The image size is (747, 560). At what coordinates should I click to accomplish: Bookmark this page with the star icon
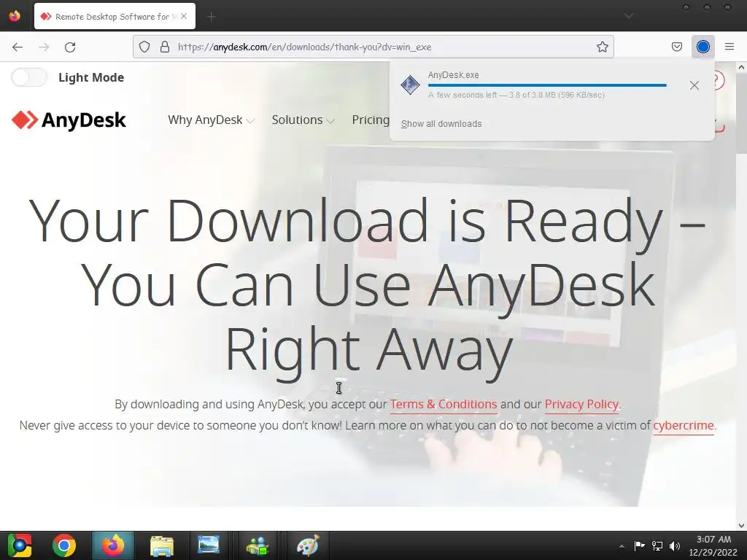pos(602,47)
